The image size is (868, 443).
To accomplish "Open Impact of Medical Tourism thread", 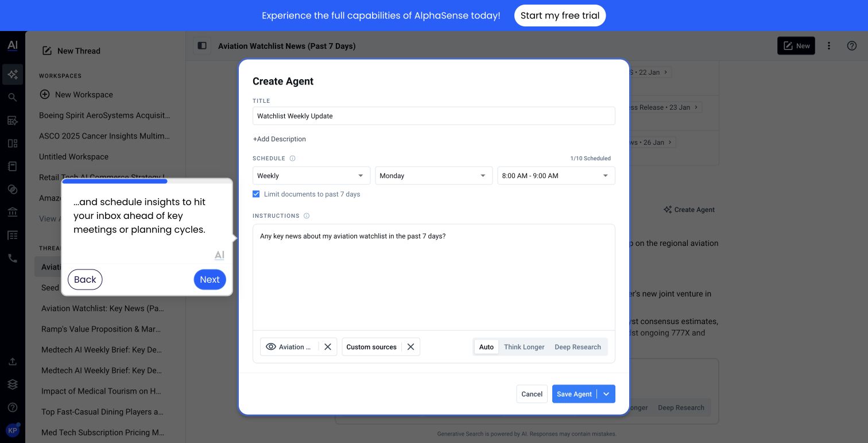I will 101,391.
